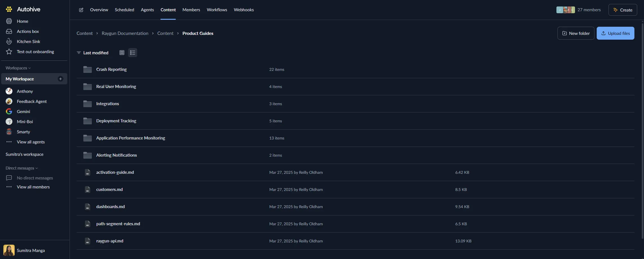Open the Actions box inbox icon
The height and width of the screenshot is (259, 644).
pyautogui.click(x=9, y=31)
